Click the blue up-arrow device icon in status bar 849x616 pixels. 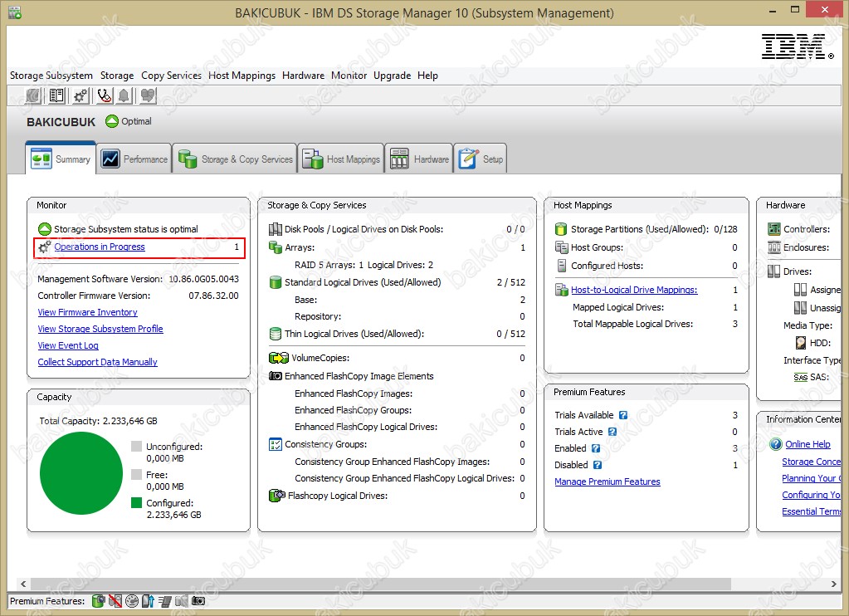(148, 601)
